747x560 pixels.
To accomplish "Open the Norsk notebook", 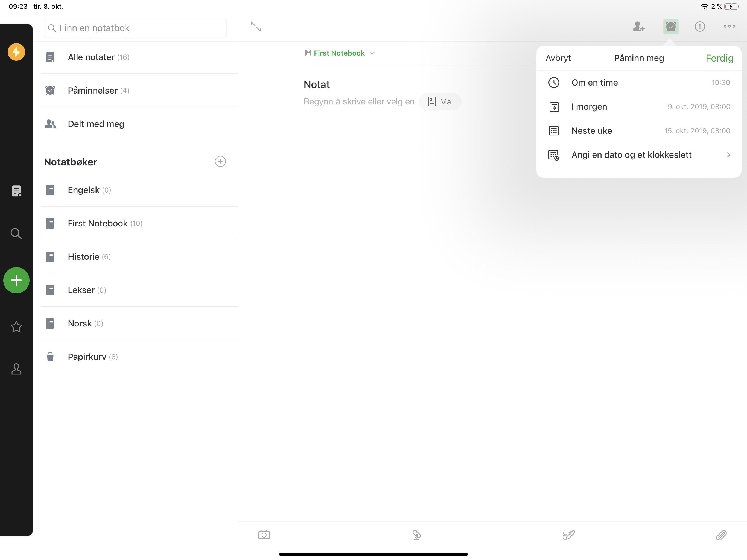I will pos(139,323).
